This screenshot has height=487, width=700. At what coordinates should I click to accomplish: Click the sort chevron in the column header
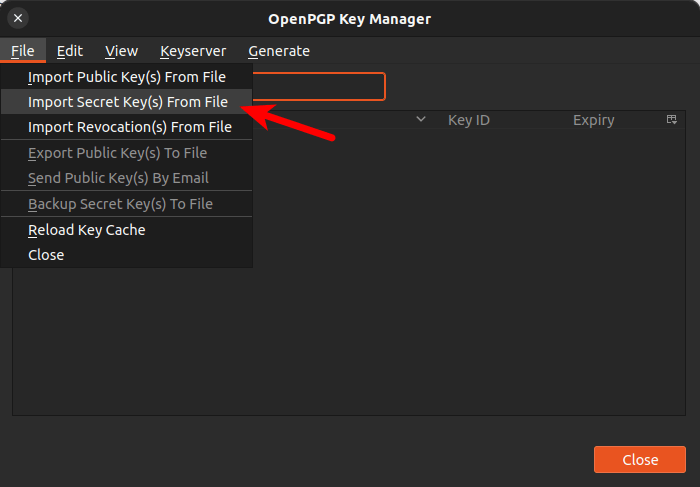click(421, 120)
